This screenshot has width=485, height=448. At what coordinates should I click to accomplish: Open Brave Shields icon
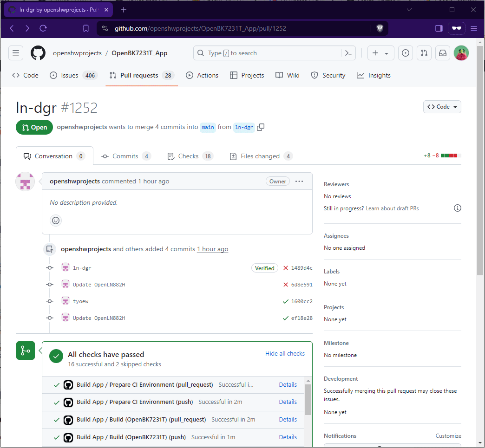click(380, 28)
